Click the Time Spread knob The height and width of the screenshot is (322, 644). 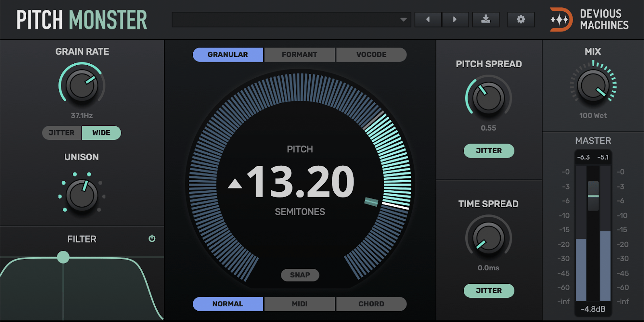pyautogui.click(x=489, y=238)
